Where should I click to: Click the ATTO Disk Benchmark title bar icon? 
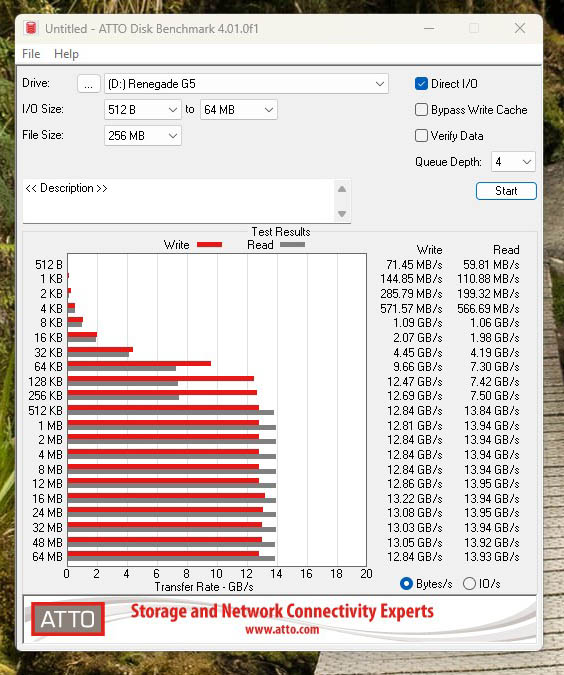31,28
